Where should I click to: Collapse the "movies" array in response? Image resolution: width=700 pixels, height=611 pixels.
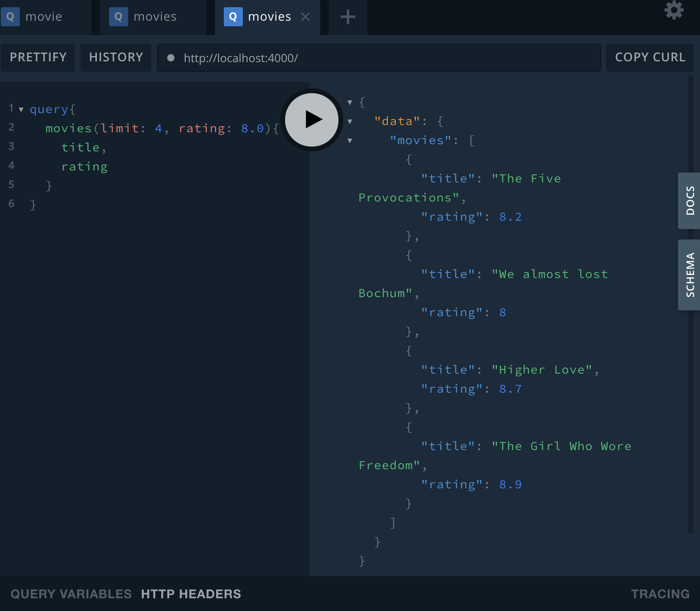click(350, 141)
